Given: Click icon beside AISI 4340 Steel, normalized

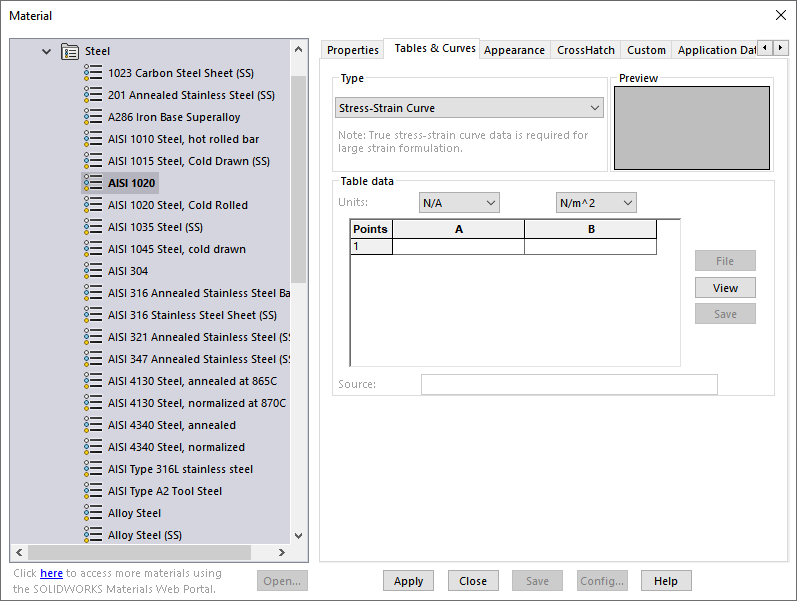Looking at the screenshot, I should [x=93, y=447].
